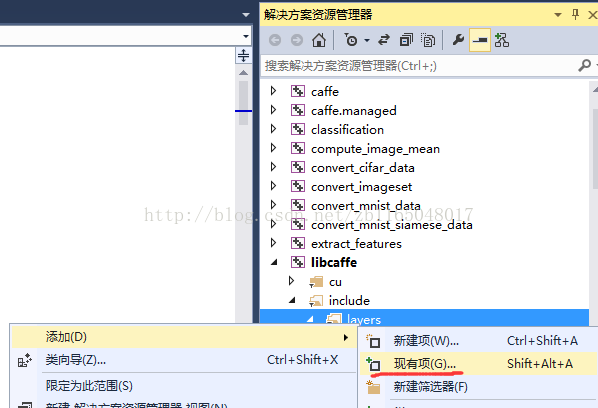
Task: Open the editor navigation combo box dropdown
Action: pos(246,36)
